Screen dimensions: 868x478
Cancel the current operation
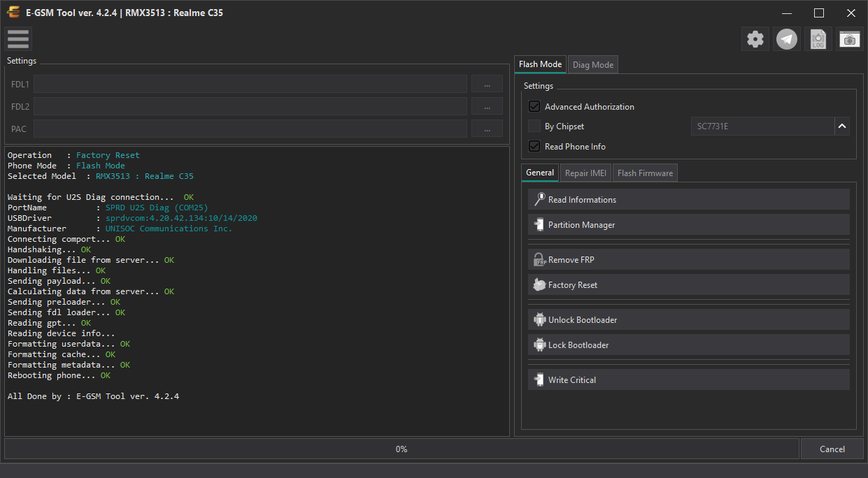click(832, 449)
